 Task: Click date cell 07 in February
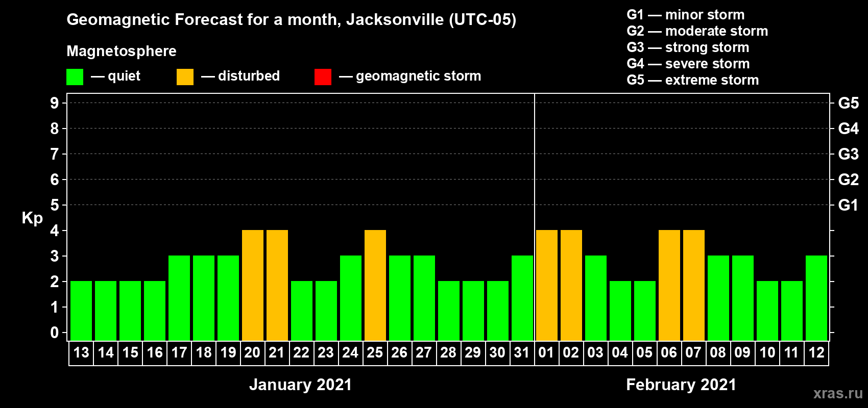click(694, 353)
